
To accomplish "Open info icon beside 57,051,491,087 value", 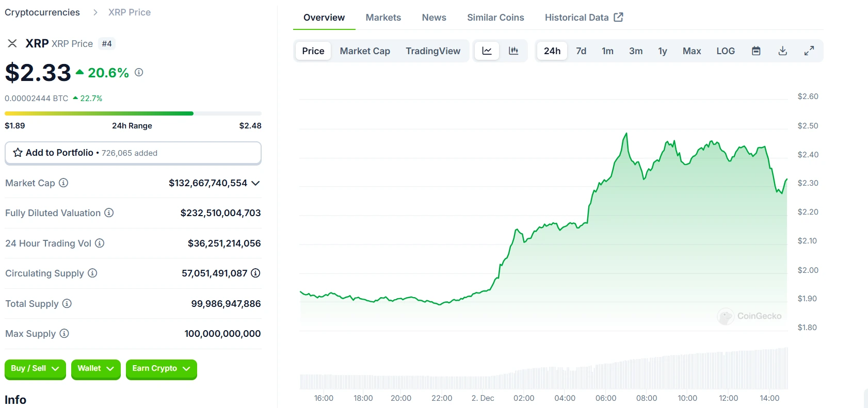I will point(255,273).
